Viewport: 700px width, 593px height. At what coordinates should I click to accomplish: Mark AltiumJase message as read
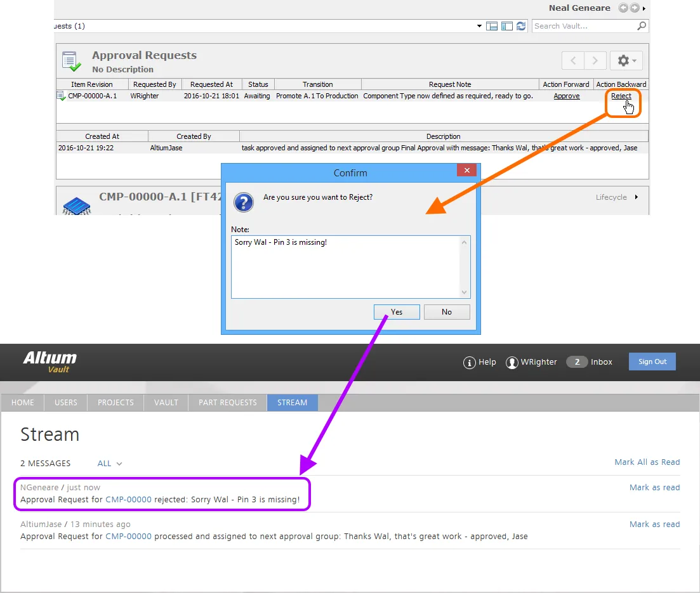coord(654,524)
